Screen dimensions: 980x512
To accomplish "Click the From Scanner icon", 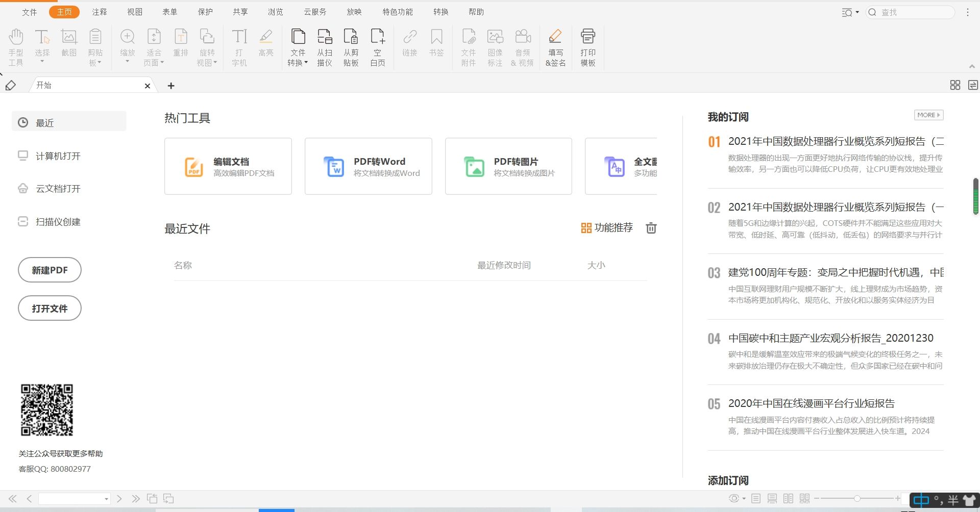I will pos(325,47).
